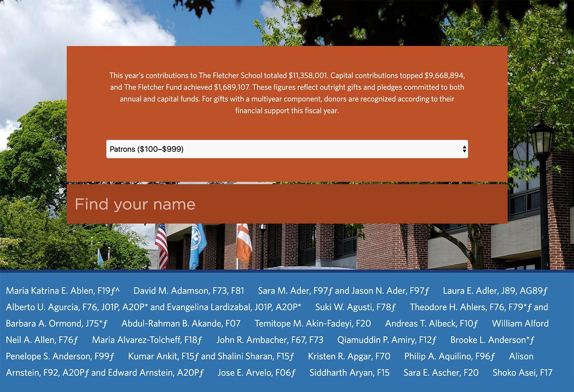Click Andreas T. Albeck, F10 entry
This screenshot has width=574, height=392.
[431, 323]
